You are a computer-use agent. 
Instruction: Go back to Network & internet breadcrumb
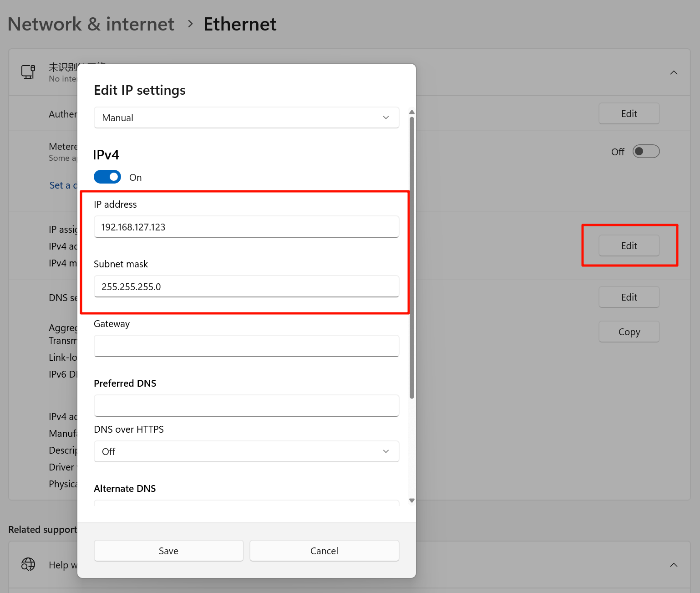pos(91,24)
